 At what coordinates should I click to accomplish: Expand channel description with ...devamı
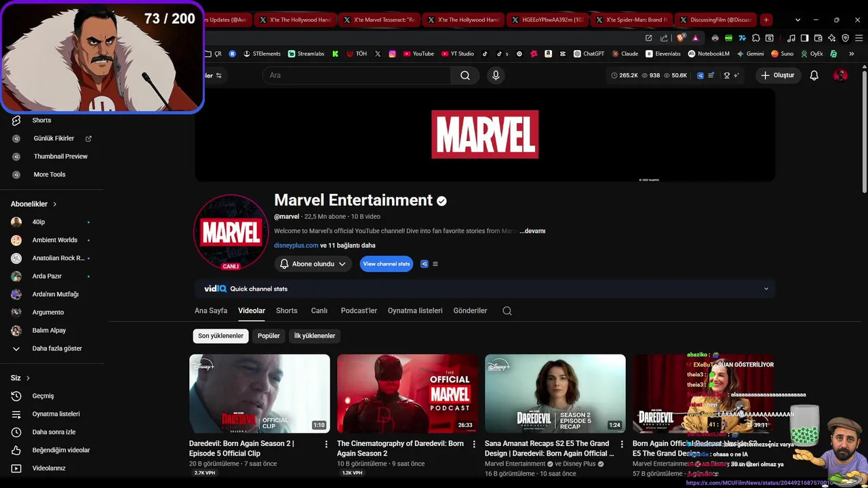[x=532, y=231]
